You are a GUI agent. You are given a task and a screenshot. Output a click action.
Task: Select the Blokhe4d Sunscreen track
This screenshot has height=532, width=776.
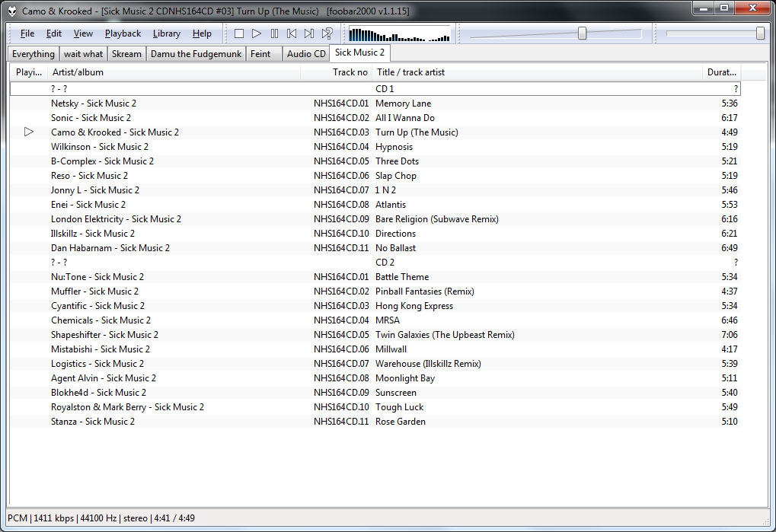tap(375, 393)
